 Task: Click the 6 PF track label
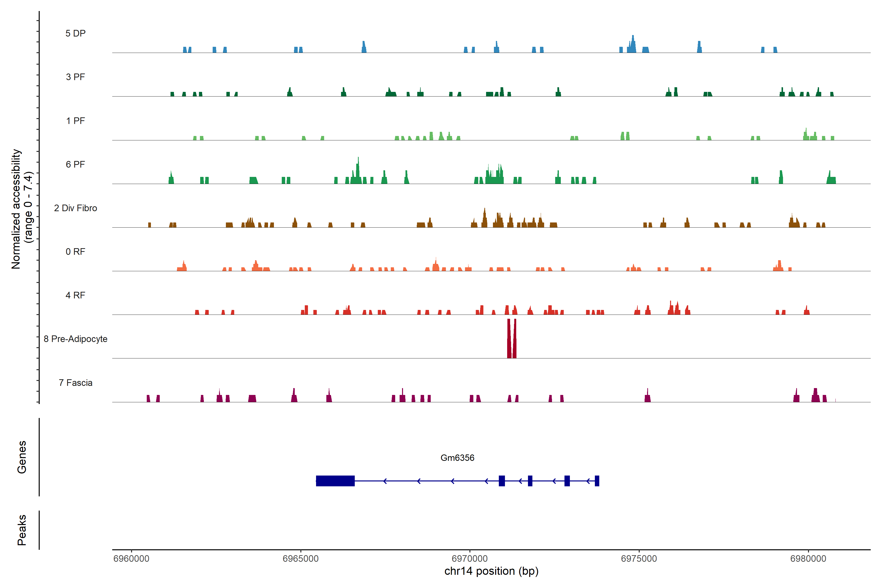[75, 164]
